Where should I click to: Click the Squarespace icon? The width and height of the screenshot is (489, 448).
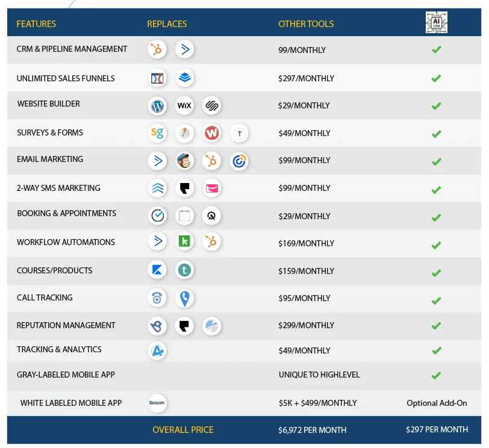point(212,105)
